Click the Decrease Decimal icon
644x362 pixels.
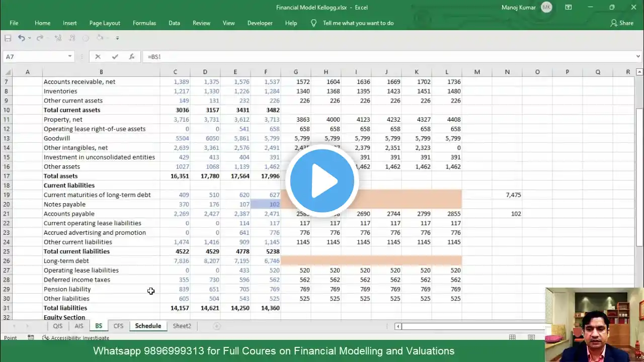coord(72,38)
